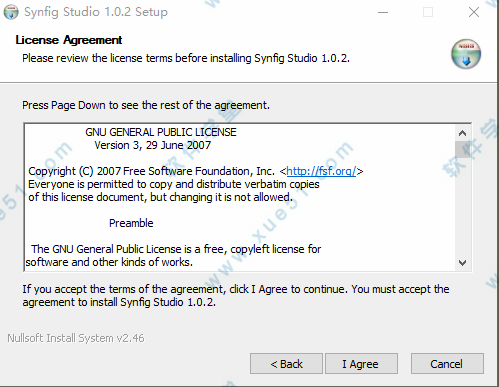The width and height of the screenshot is (499, 387).
Task: Click the Preamble heading in license
Action: [x=131, y=223]
